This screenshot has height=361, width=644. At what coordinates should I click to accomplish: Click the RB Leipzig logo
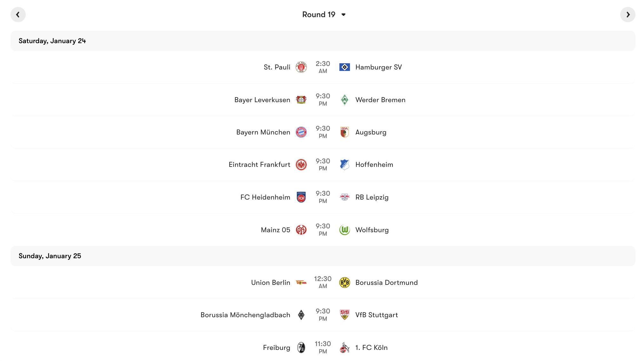(345, 197)
